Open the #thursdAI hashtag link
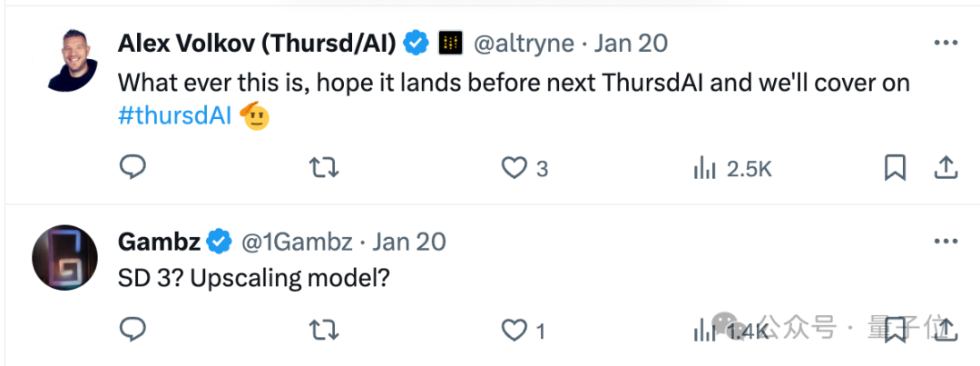980x366 pixels. (175, 118)
